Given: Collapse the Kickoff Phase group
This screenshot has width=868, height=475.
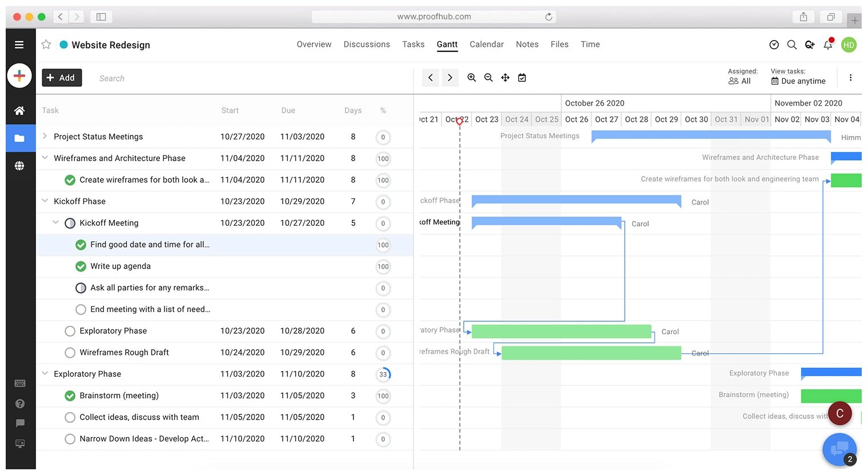Looking at the screenshot, I should pos(45,201).
